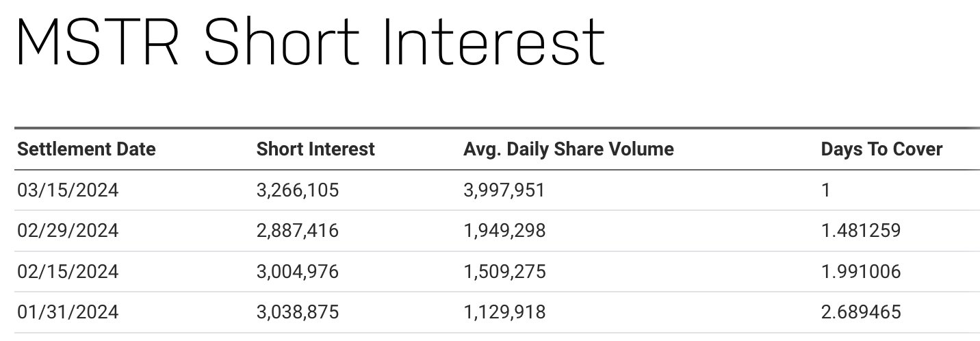Click short interest value 3,004,976
The height and width of the screenshot is (341, 980).
point(297,272)
